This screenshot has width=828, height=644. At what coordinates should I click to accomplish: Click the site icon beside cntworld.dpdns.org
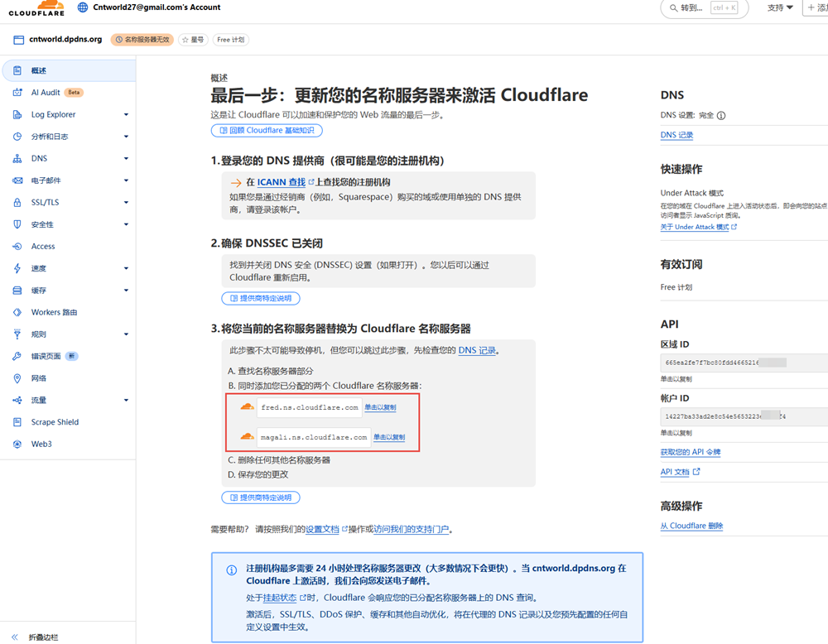[18, 40]
